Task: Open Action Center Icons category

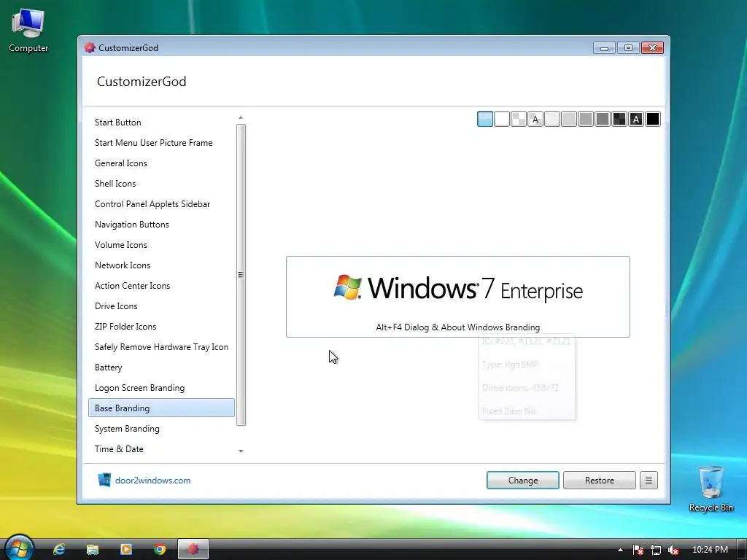Action: coord(161,286)
